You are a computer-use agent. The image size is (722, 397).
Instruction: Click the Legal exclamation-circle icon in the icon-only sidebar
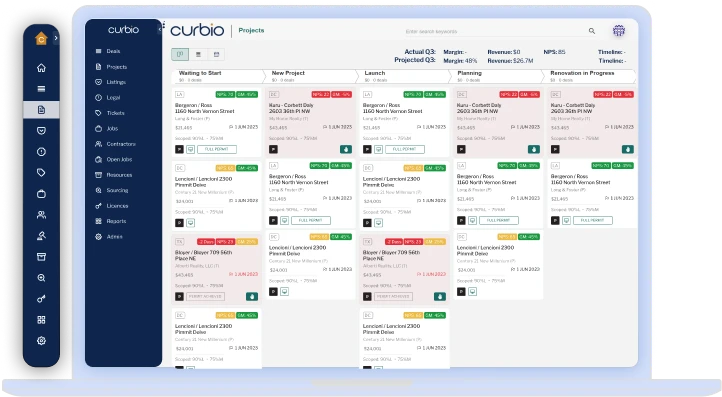[41, 152]
